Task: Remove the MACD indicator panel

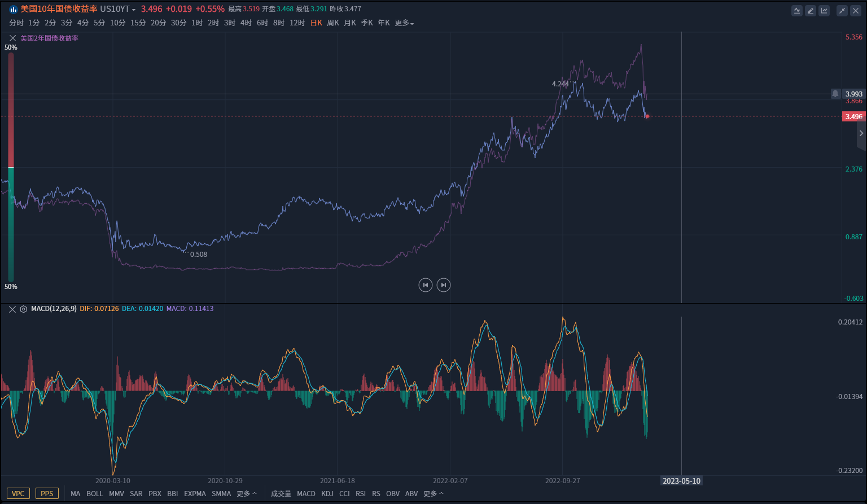Action: [x=12, y=309]
